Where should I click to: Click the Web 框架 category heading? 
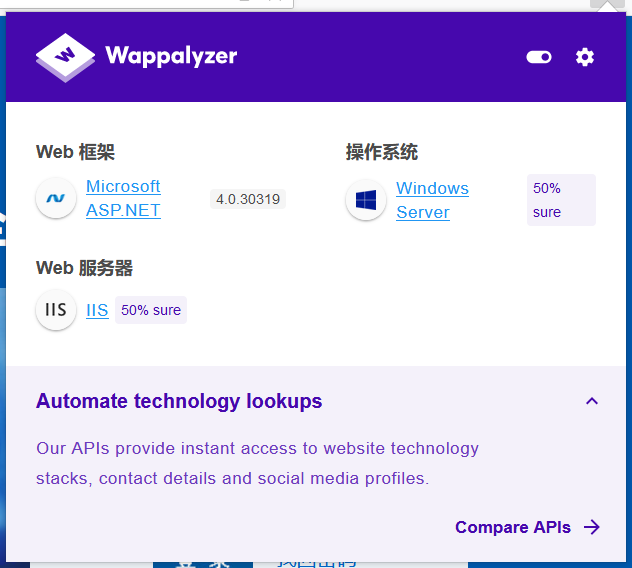tap(75, 152)
